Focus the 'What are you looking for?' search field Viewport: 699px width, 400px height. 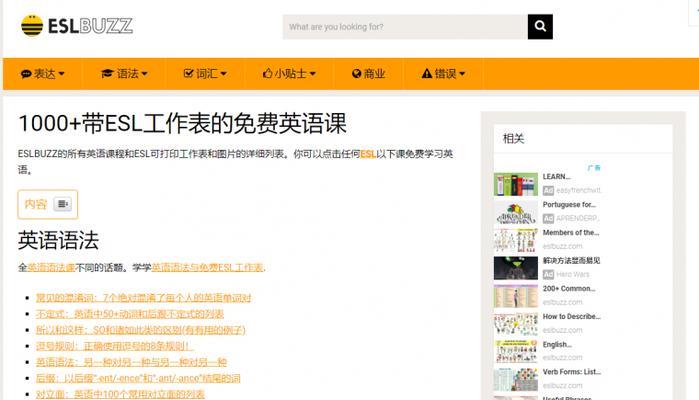pos(405,27)
